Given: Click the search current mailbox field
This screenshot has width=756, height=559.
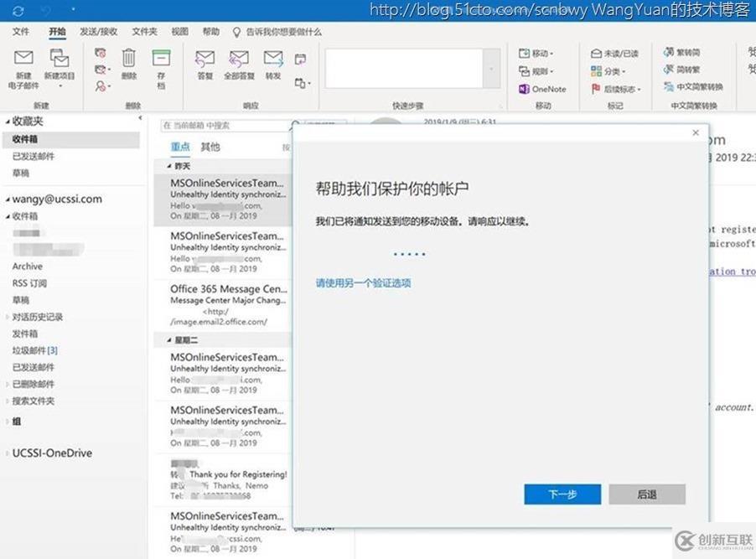Looking at the screenshot, I should click(x=225, y=126).
